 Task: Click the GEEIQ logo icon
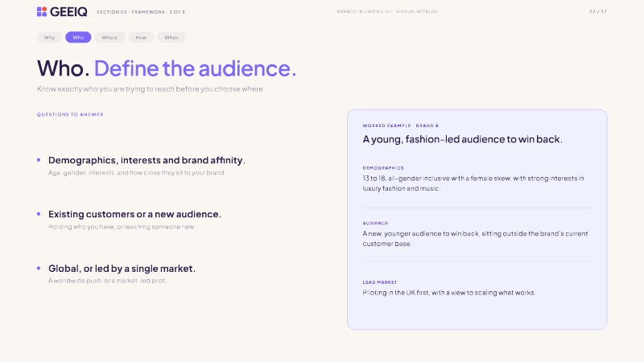[42, 11]
